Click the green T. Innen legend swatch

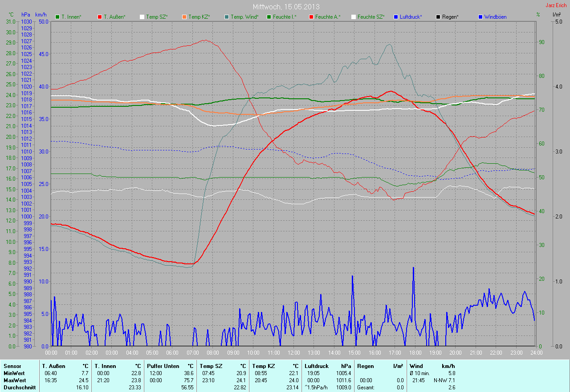pyautogui.click(x=57, y=17)
